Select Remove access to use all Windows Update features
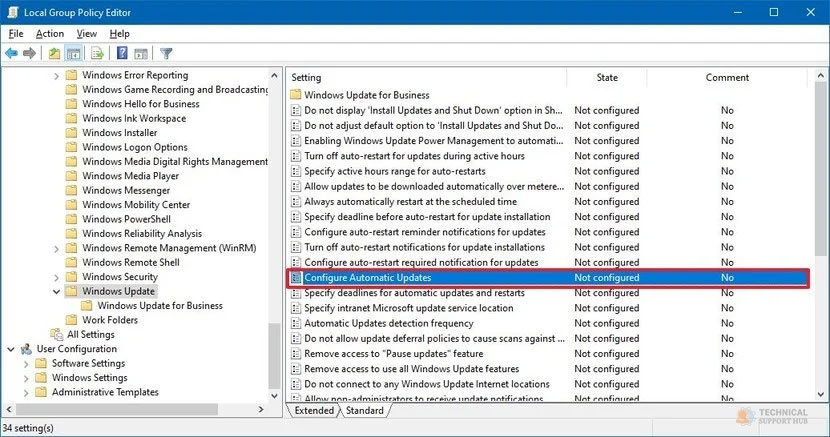Viewport: 830px width, 437px height. [x=412, y=369]
